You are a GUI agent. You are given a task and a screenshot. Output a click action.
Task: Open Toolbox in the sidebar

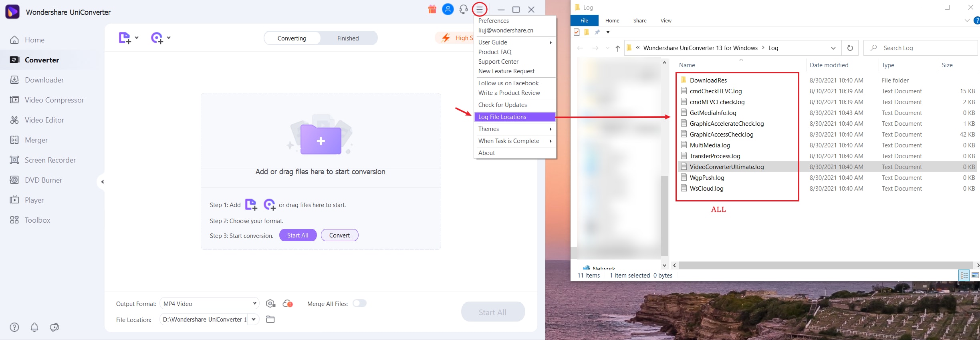pos(30,220)
